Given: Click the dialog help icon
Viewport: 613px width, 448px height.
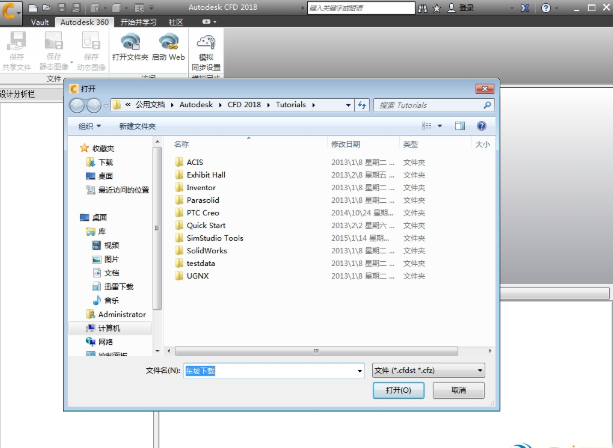Looking at the screenshot, I should [482, 126].
